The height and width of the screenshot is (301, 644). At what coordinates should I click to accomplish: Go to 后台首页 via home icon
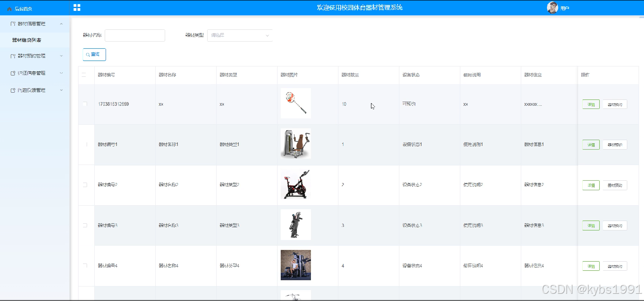pos(9,9)
